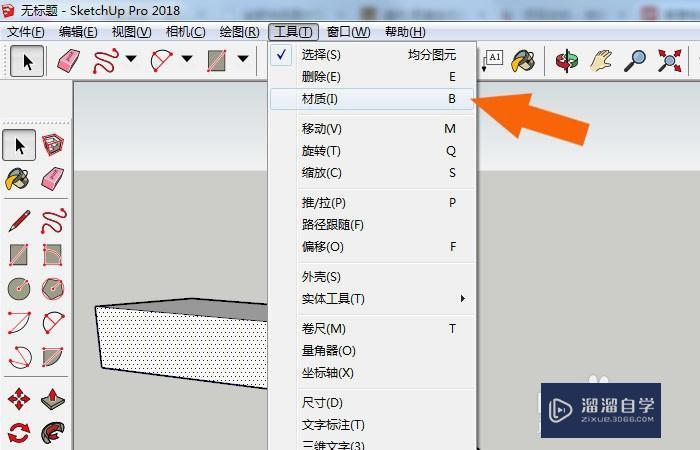Screen dimensions: 700x450
Task: Select the Push/Pull tool icon
Action: point(53,399)
